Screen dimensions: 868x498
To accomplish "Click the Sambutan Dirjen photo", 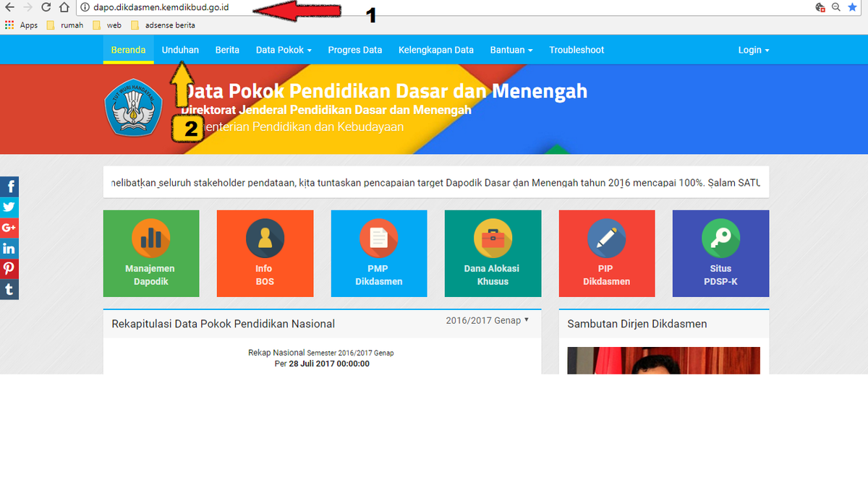I will pos(663,360).
